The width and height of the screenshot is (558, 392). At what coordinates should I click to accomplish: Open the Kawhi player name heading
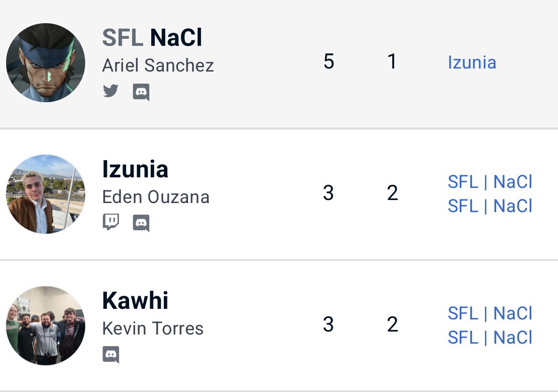tap(135, 301)
